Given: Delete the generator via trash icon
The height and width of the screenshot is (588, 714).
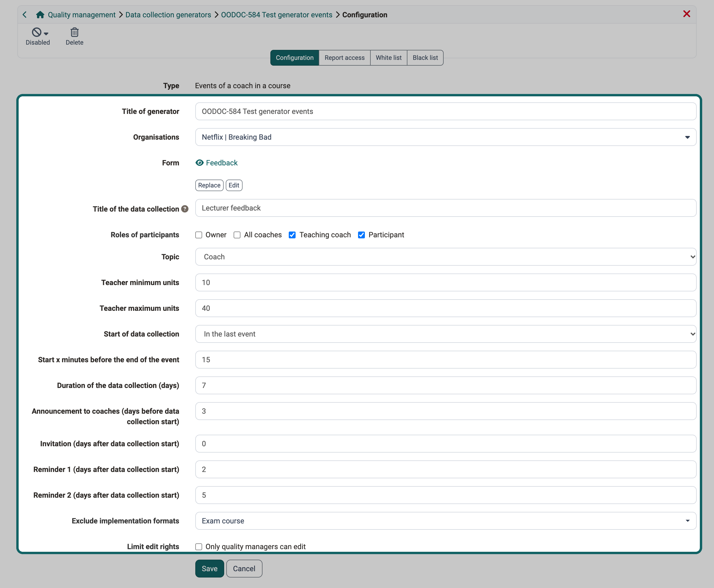Looking at the screenshot, I should (75, 36).
